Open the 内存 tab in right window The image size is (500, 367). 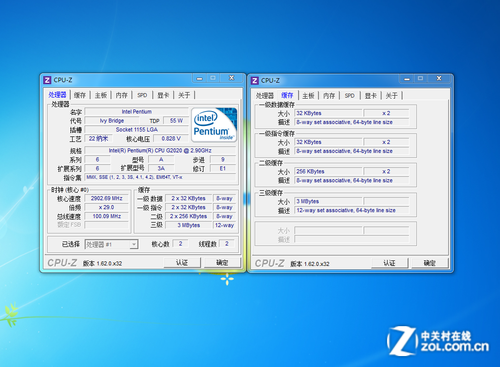tap(329, 96)
